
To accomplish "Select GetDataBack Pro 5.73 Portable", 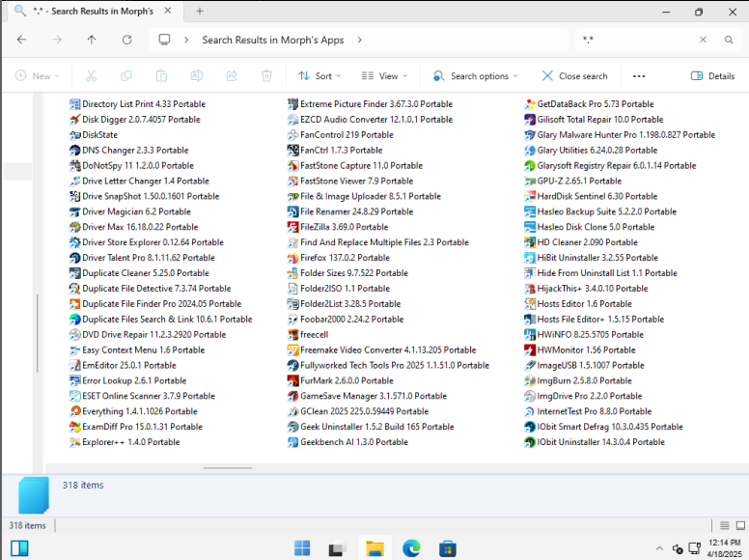I will click(x=589, y=104).
